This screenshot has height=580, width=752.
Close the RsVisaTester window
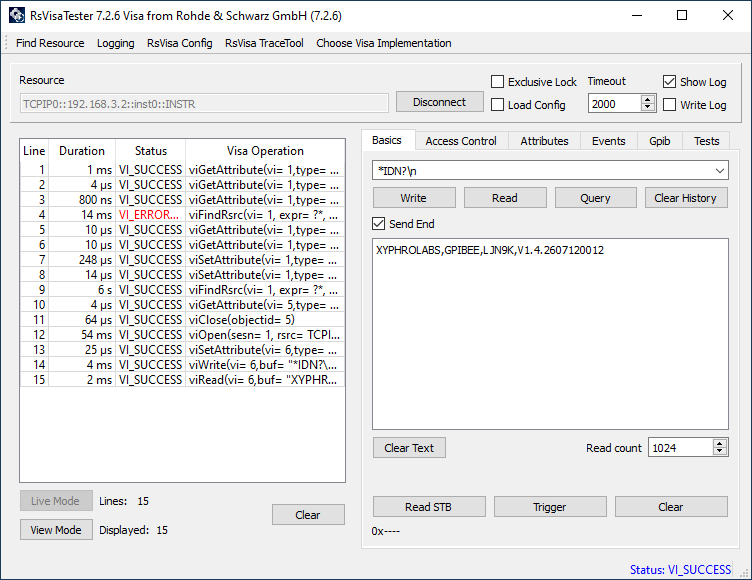[x=728, y=15]
